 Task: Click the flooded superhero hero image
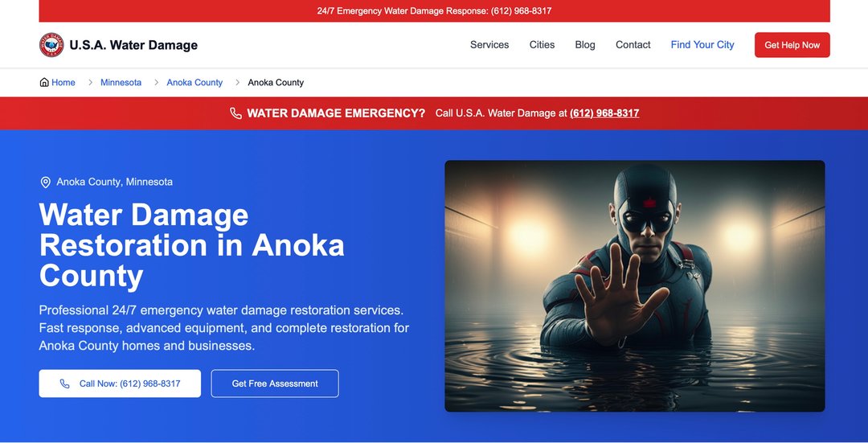(x=634, y=286)
